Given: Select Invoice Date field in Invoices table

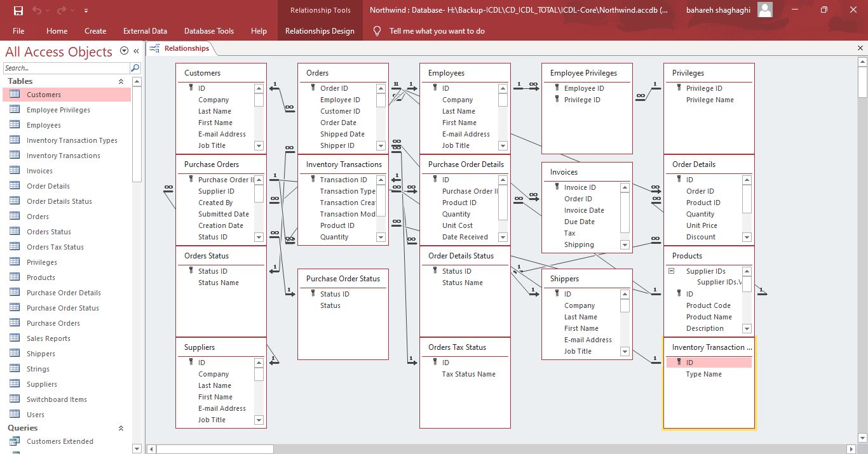Looking at the screenshot, I should point(584,210).
